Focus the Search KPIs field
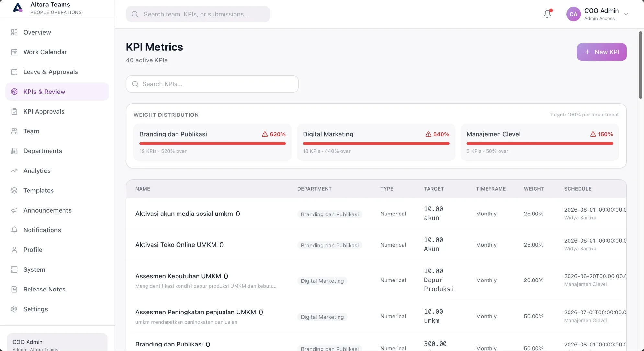The width and height of the screenshot is (644, 351). pyautogui.click(x=212, y=84)
